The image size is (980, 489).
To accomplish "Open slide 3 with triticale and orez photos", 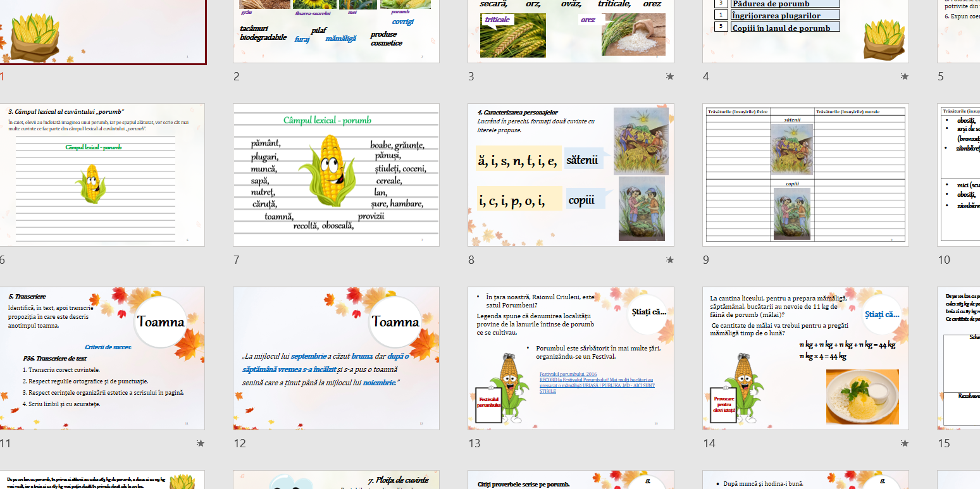I will click(x=571, y=32).
